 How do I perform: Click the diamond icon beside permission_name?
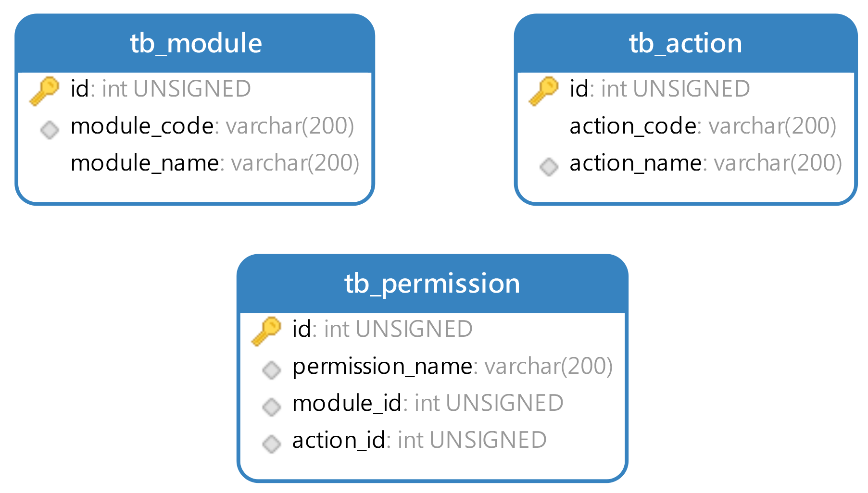point(271,370)
